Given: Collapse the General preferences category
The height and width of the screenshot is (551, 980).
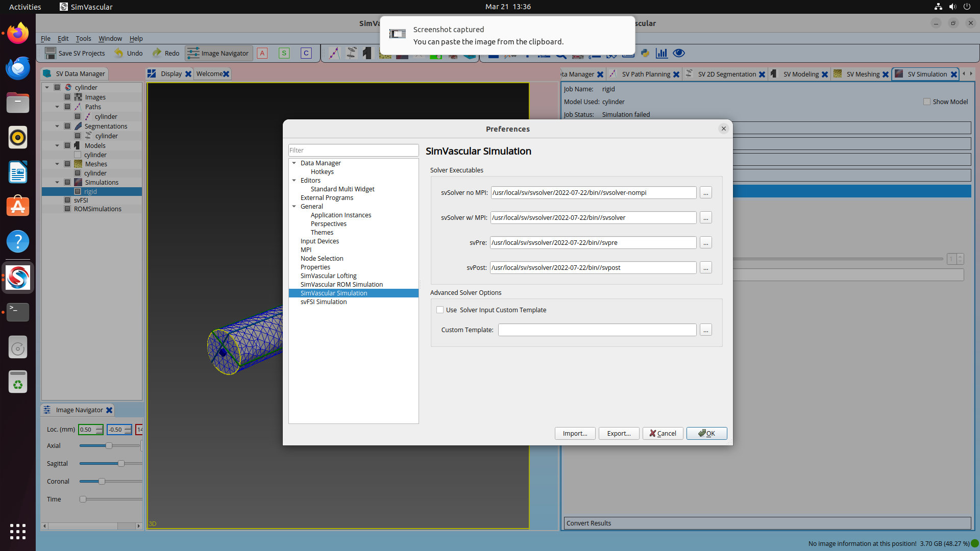Looking at the screenshot, I should pyautogui.click(x=294, y=206).
